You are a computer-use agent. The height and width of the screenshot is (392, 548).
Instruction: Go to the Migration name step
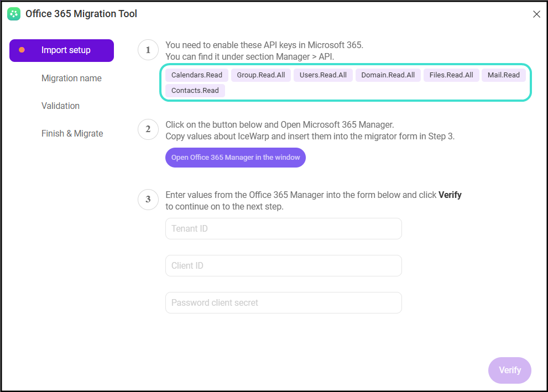click(x=71, y=79)
